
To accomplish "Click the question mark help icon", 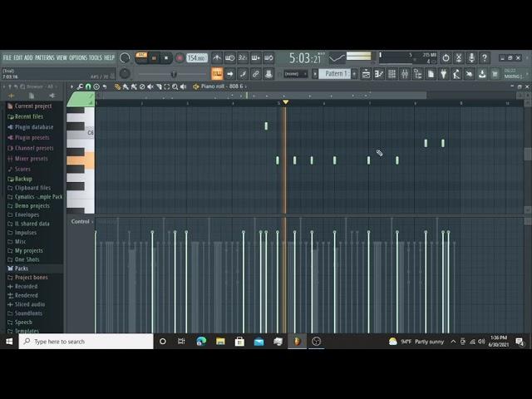I will pyautogui.click(x=485, y=58).
